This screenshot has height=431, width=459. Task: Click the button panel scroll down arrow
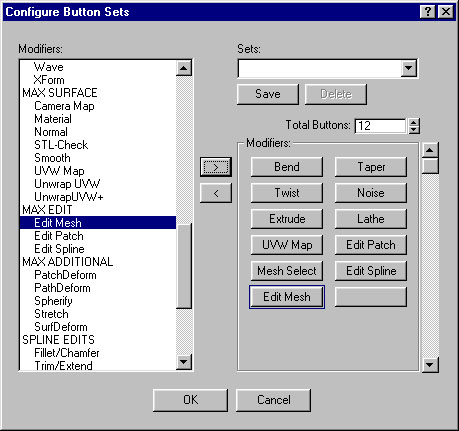(430, 364)
